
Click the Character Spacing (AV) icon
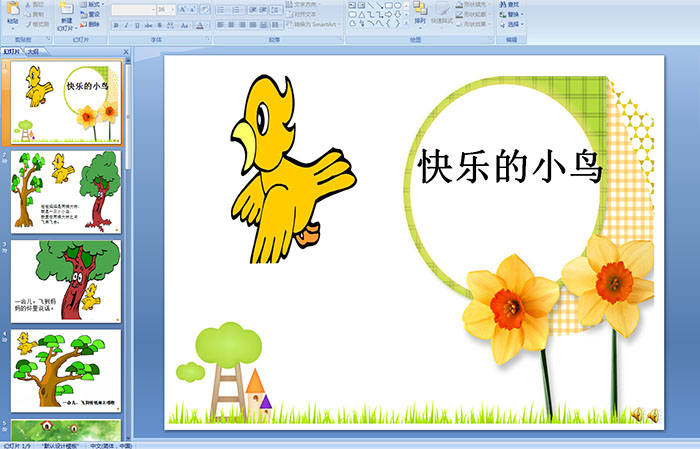[x=171, y=25]
